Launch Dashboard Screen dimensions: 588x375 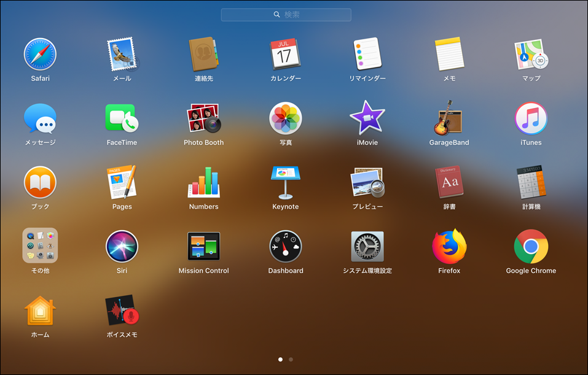pos(285,247)
